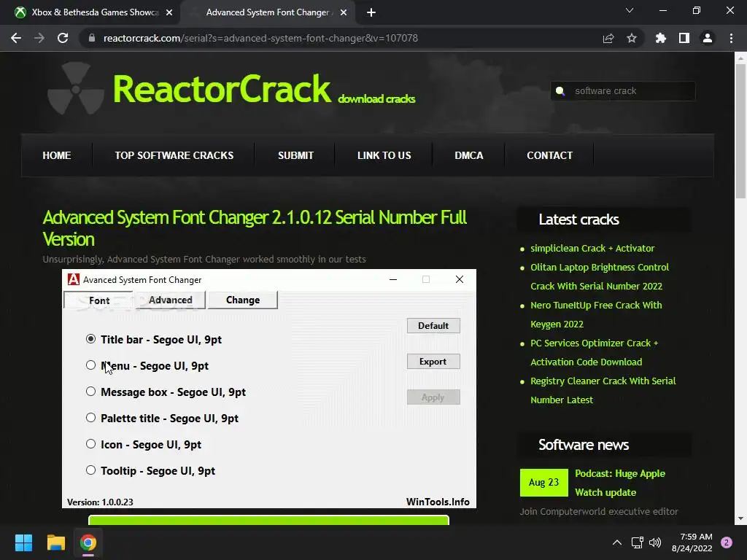Screen dimensions: 747x560
Task: Open the PC Services Optimizer Crack link
Action: [594, 352]
